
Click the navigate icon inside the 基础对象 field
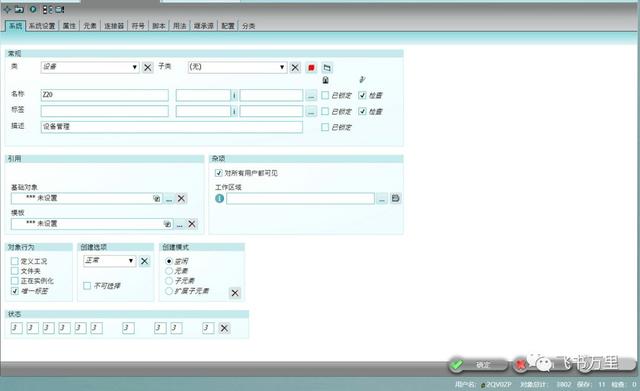click(156, 198)
